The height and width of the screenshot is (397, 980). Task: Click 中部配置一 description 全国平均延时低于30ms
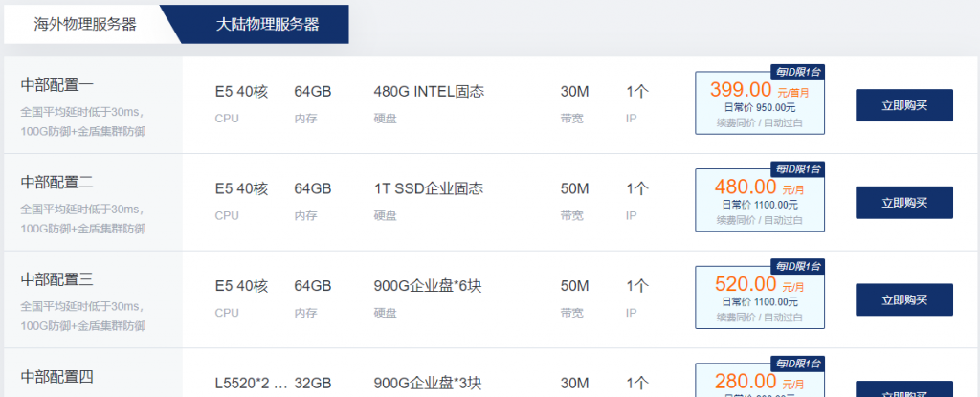[82, 113]
